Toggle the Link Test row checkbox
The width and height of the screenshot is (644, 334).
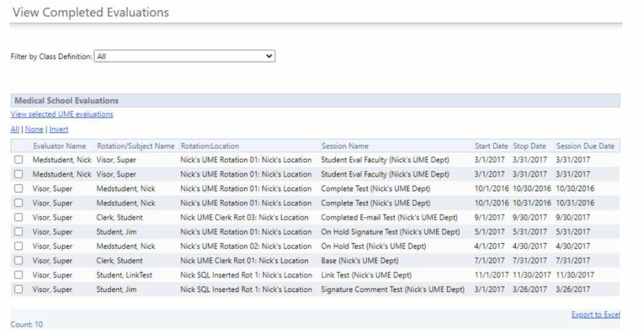pos(19,275)
